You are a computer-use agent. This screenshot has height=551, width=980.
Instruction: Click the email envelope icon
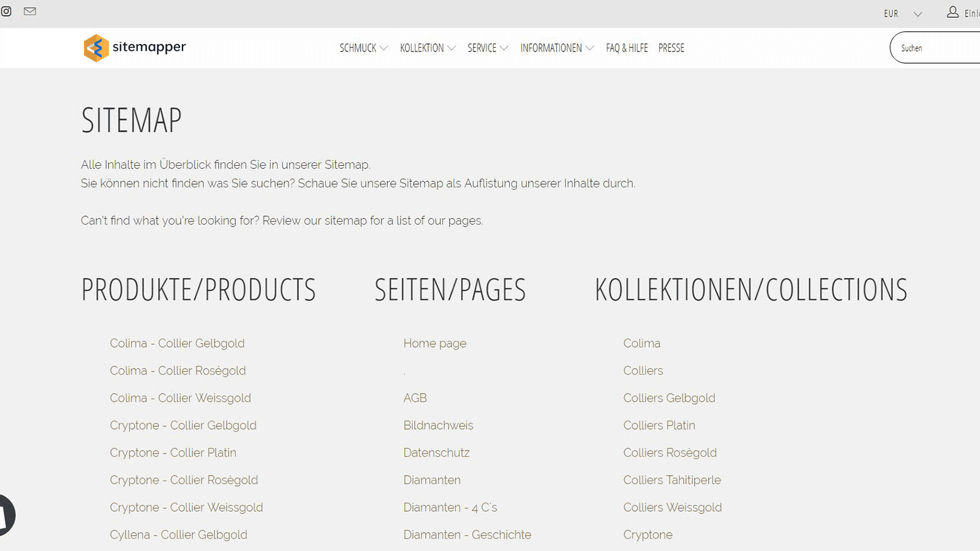(x=29, y=11)
